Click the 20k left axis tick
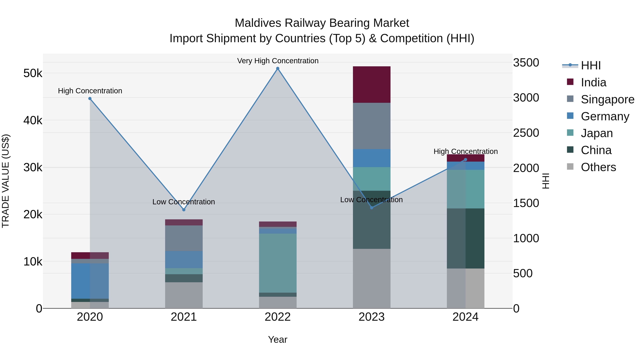 (33, 214)
